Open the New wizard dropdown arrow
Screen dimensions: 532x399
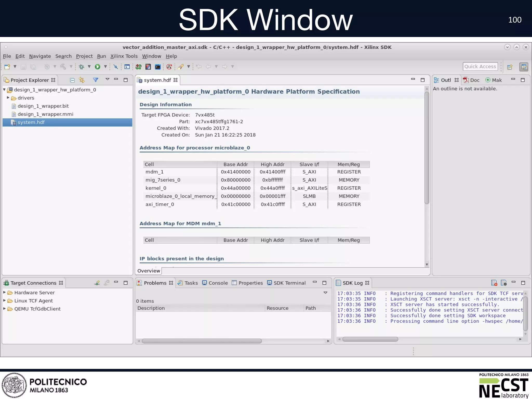(x=15, y=66)
